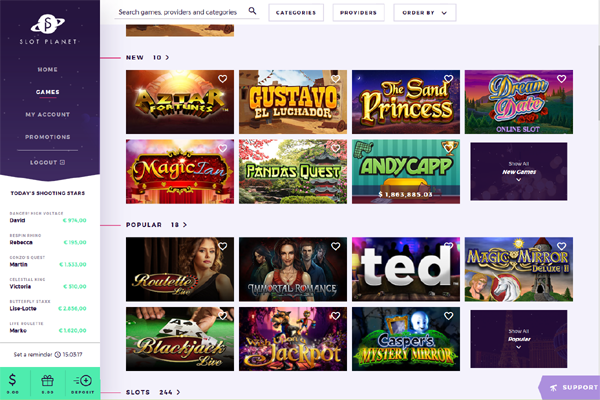Screen dimensions: 600x400
Task: Open Pandas Quest game thumbnail
Action: pos(293,171)
